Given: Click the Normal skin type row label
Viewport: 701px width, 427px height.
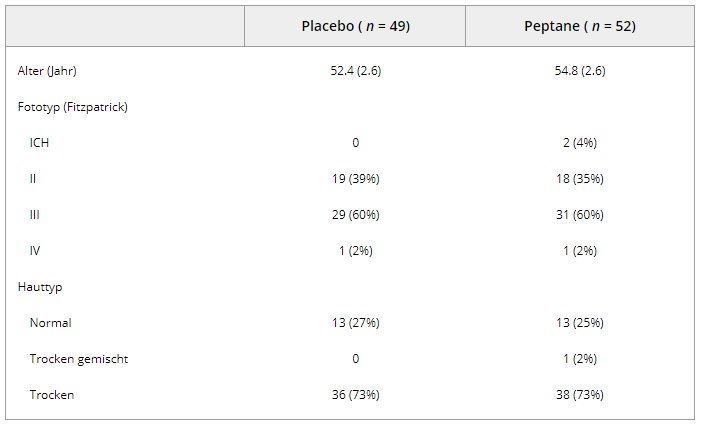Looking at the screenshot, I should coord(50,323).
